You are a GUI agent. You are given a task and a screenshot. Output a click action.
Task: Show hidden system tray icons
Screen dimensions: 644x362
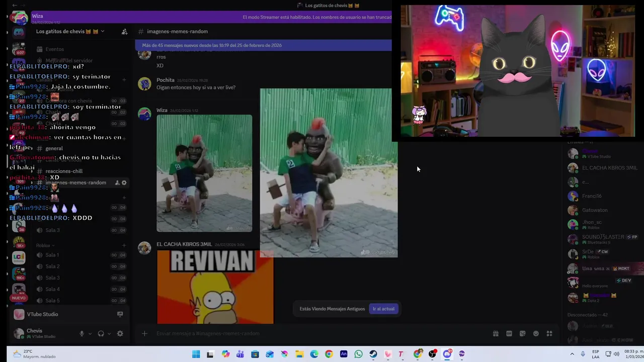coord(572,354)
